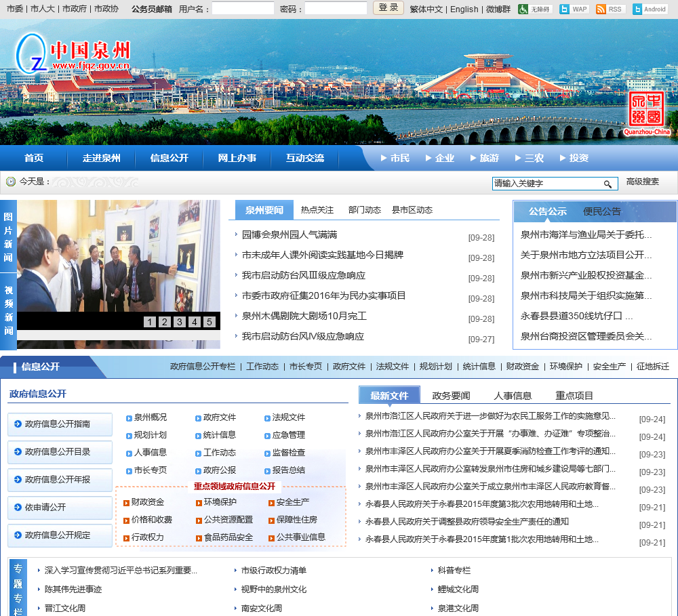Open 高级搜索 advanced search
Image resolution: width=678 pixels, height=616 pixels.
click(643, 182)
